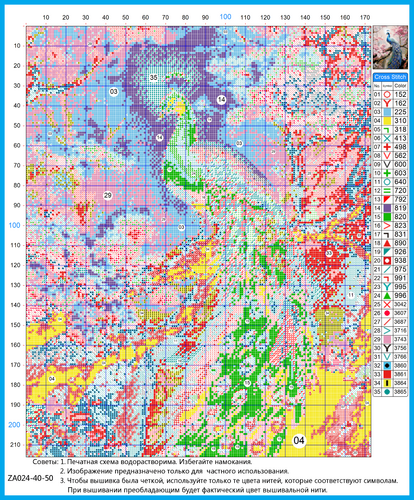Select the green plus symbol for 603
This screenshot has height=500, width=414.
(x=387, y=173)
